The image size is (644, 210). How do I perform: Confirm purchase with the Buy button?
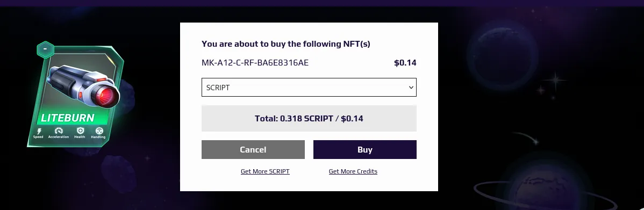(x=364, y=150)
